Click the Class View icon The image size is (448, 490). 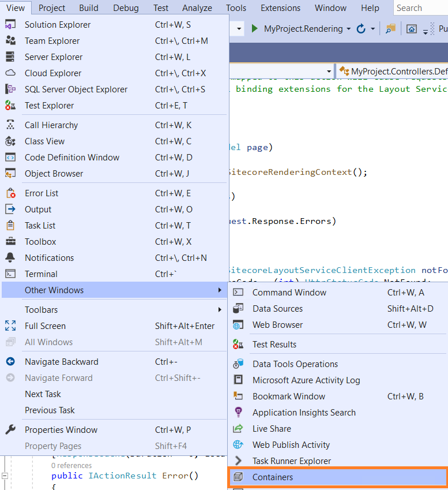(x=10, y=141)
